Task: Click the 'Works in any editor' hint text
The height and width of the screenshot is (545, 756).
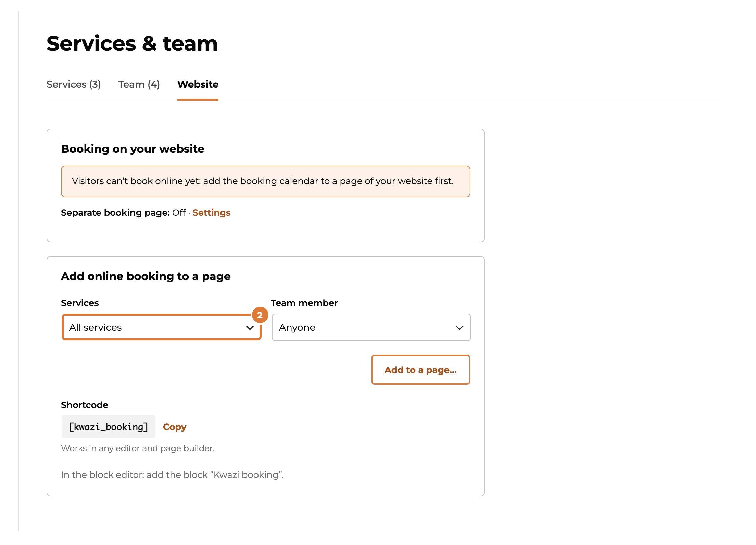Action: [138, 448]
